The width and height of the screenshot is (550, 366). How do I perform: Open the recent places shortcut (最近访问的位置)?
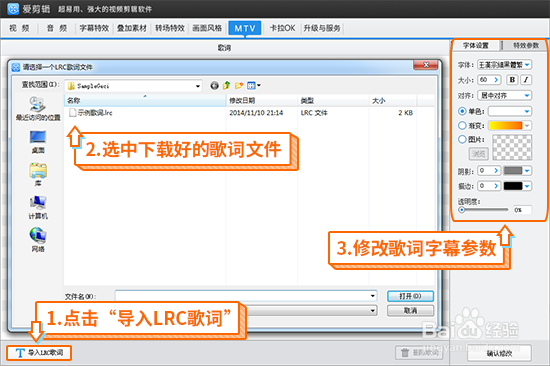point(38,109)
